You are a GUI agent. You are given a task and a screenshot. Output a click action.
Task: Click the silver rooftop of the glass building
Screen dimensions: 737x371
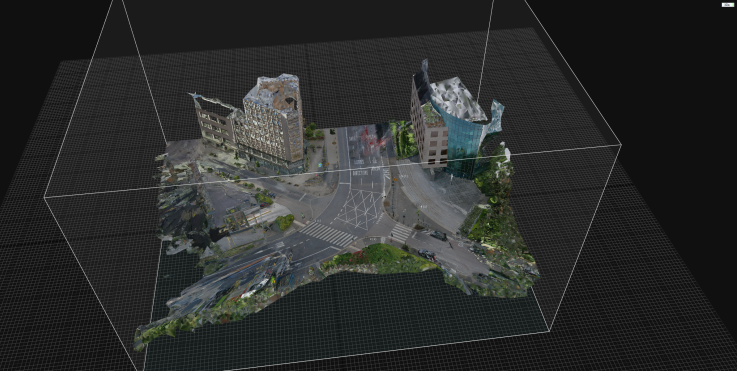point(457,99)
